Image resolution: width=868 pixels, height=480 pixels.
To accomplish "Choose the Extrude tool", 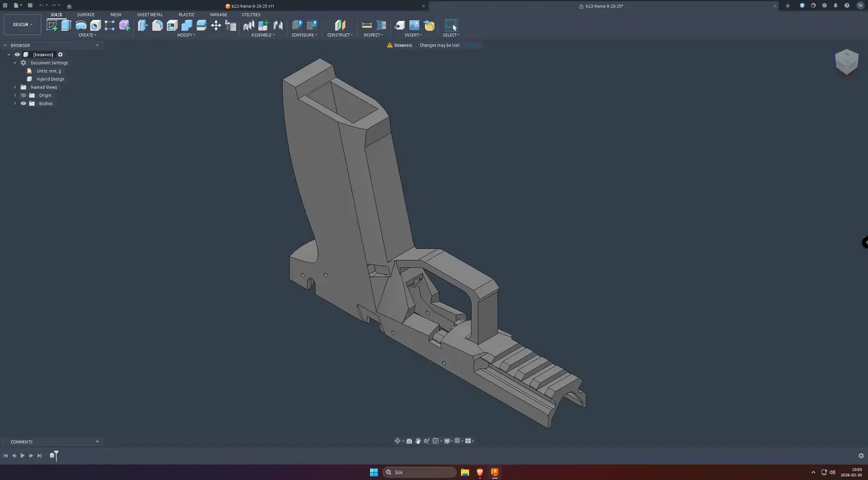I will pyautogui.click(x=66, y=25).
